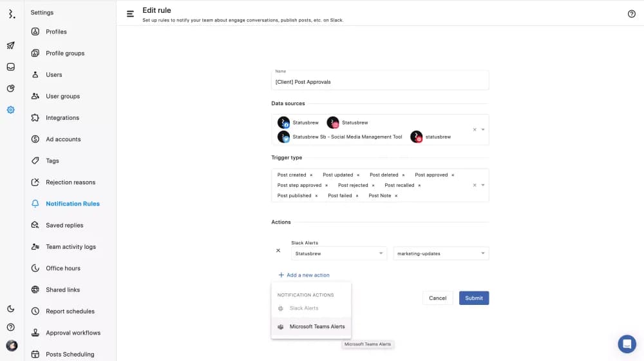Remove the Post rejected trigger tag

(373, 185)
